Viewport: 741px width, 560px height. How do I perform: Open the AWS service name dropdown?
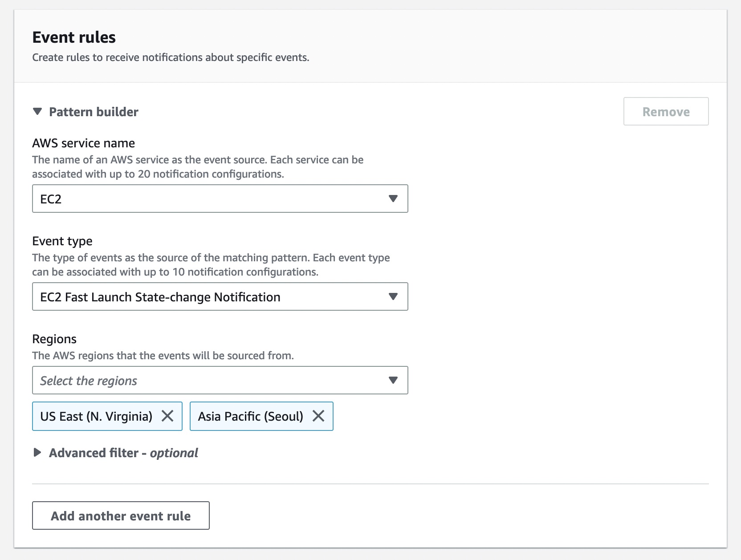click(220, 199)
